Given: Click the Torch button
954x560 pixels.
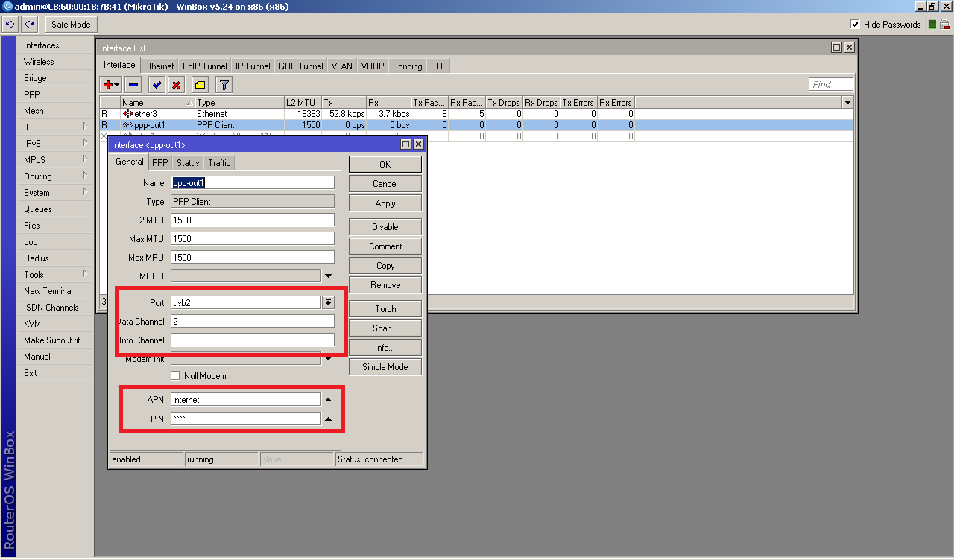Looking at the screenshot, I should pos(385,309).
